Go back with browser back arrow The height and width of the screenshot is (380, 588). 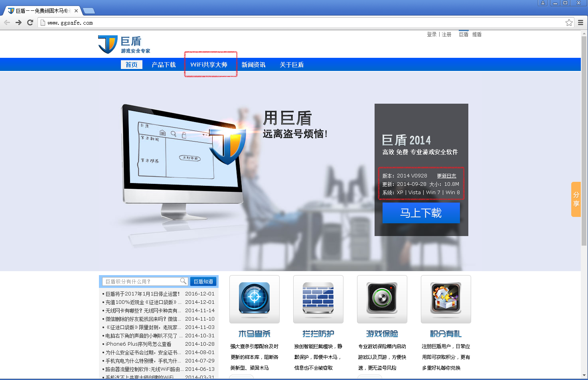(x=7, y=23)
